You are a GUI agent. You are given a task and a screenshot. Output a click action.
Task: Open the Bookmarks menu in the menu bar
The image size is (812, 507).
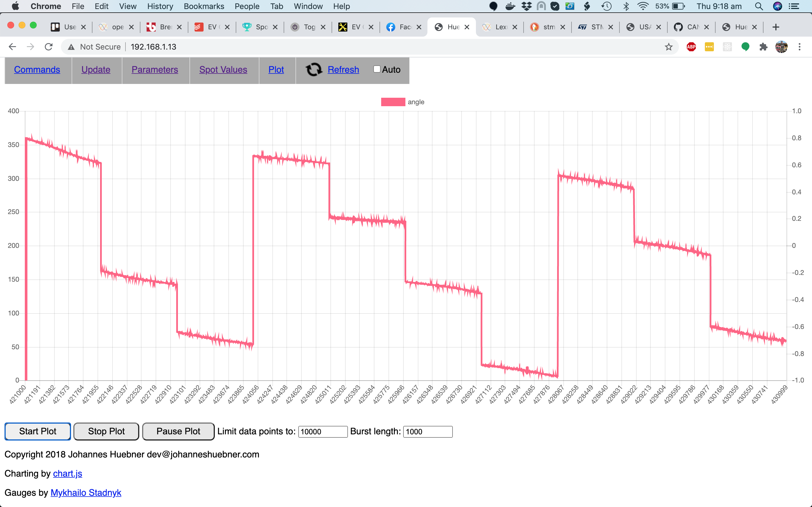coord(204,6)
